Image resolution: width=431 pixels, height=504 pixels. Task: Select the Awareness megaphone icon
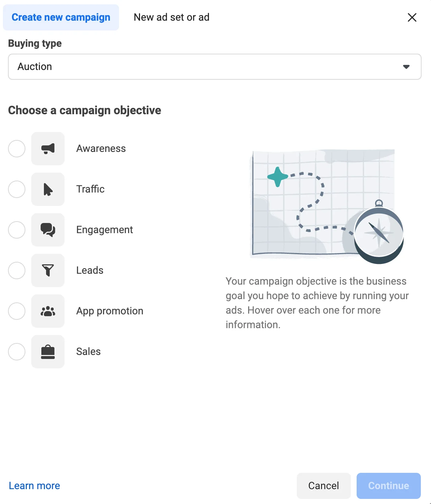[48, 148]
